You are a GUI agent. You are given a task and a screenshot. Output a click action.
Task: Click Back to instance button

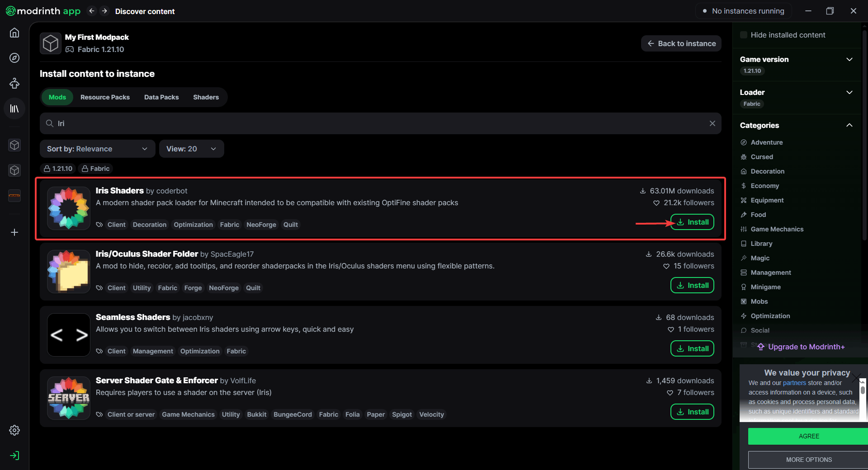pyautogui.click(x=681, y=43)
